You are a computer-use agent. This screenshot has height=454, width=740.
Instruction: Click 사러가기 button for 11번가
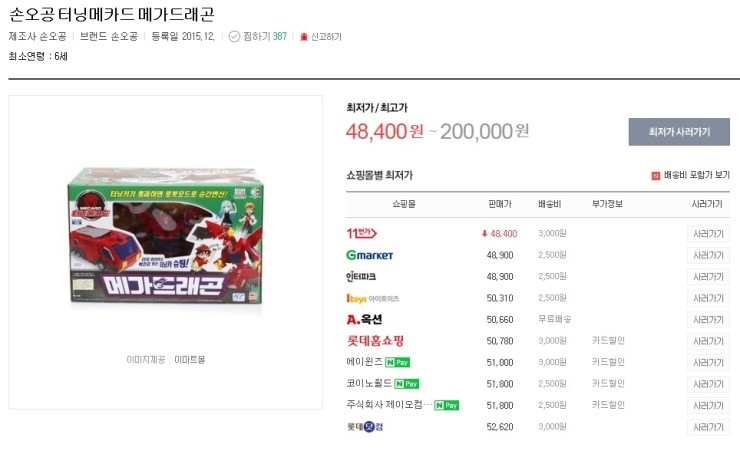(708, 234)
